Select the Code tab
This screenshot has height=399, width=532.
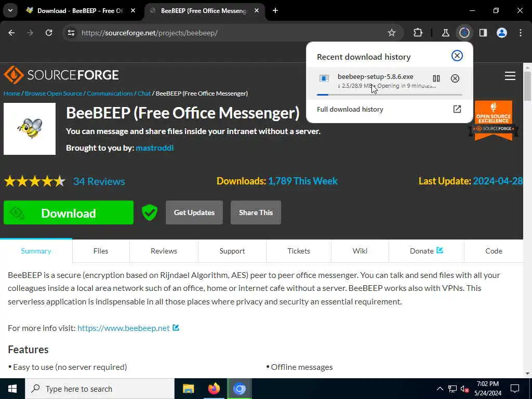pyautogui.click(x=494, y=251)
